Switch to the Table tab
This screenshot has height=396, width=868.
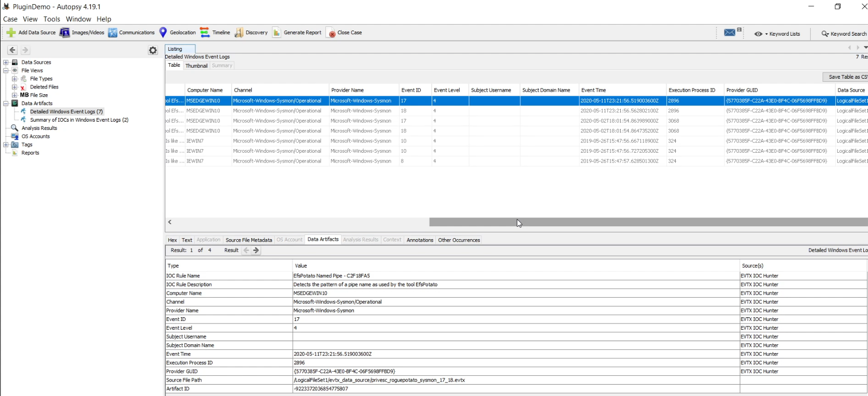click(174, 65)
